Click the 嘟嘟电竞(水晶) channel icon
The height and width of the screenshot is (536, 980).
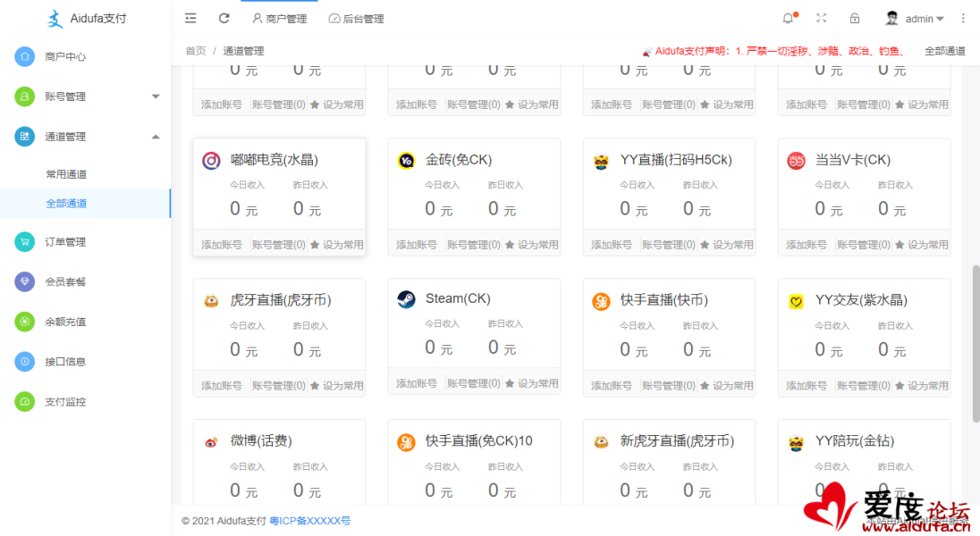(211, 161)
